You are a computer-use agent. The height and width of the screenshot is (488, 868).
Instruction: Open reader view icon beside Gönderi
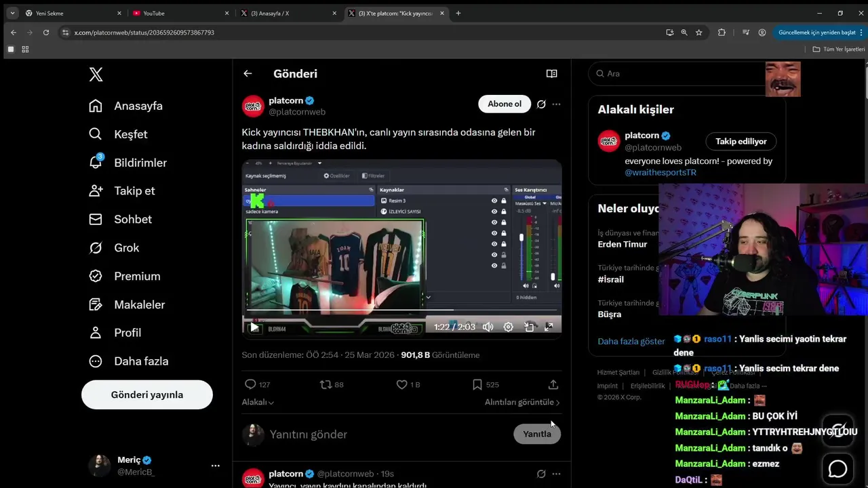(551, 74)
